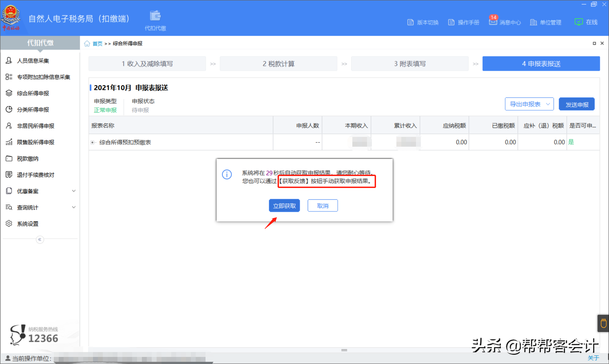
Task: Click the 关于 link at bottom right
Action: tap(593, 358)
